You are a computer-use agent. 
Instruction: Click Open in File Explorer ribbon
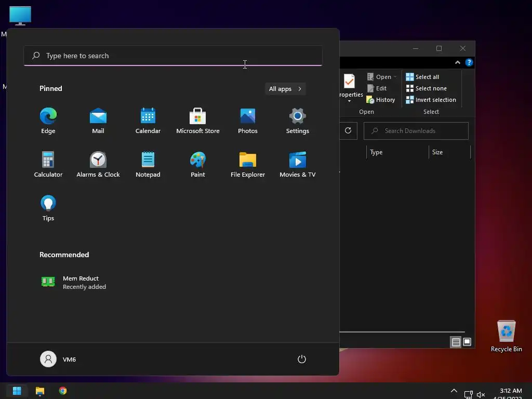tap(379, 77)
